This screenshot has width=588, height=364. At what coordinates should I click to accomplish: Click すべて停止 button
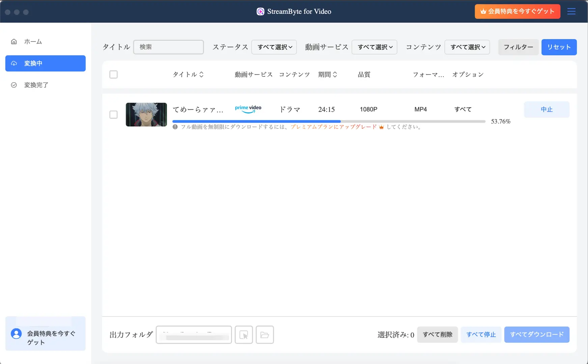pyautogui.click(x=481, y=335)
